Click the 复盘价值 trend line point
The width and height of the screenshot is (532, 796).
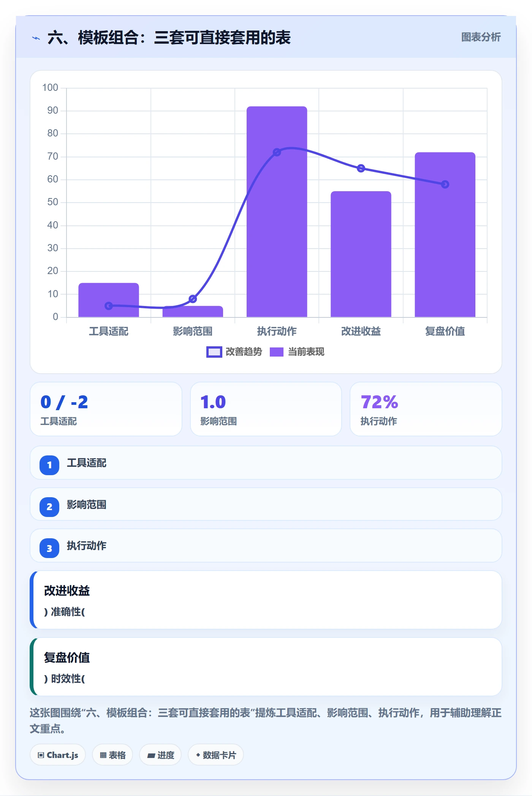pos(445,184)
